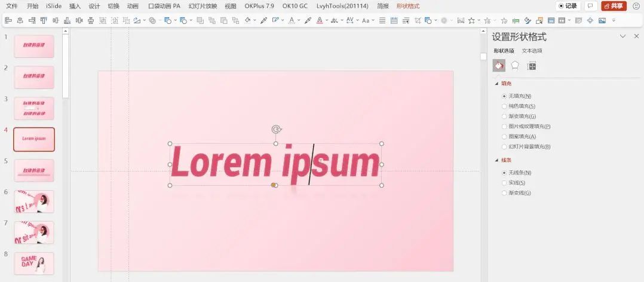Switch to the 动画 ribbon tab

(133, 6)
